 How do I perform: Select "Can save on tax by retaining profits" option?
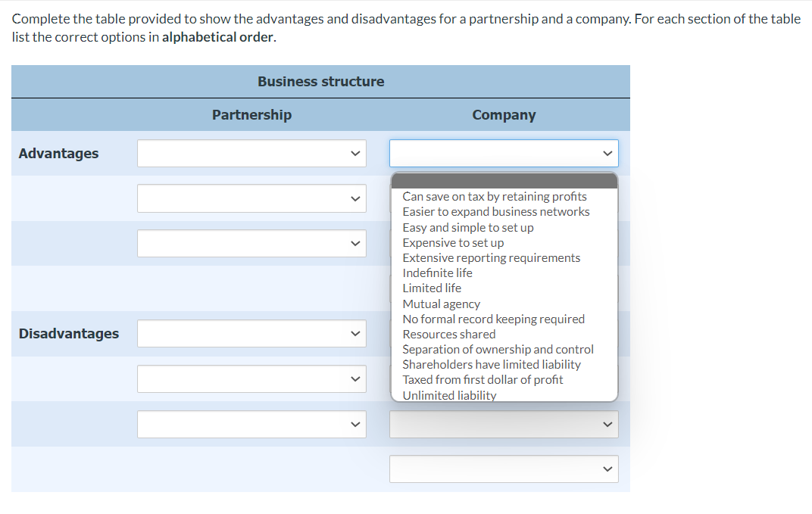click(x=494, y=196)
